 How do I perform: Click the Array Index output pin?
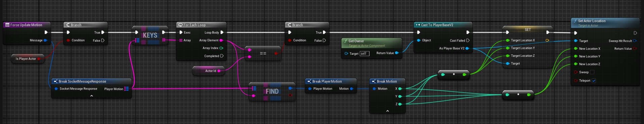(221, 48)
